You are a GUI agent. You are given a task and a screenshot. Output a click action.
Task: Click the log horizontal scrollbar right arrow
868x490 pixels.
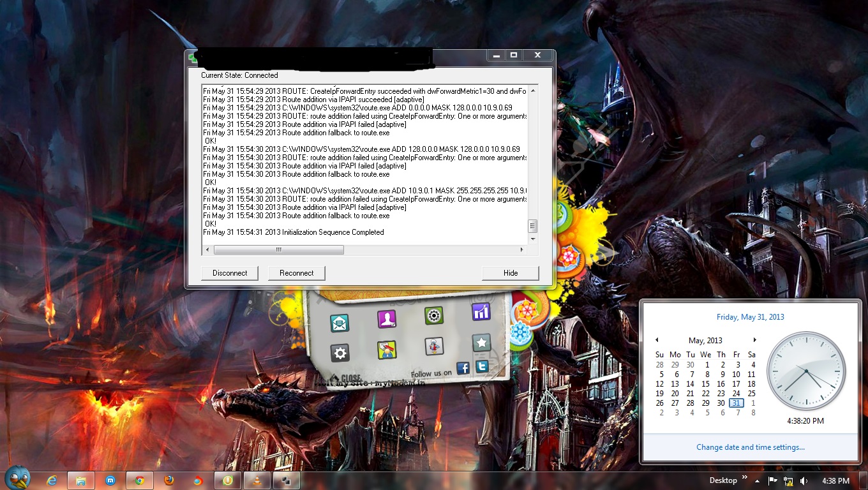tap(523, 250)
